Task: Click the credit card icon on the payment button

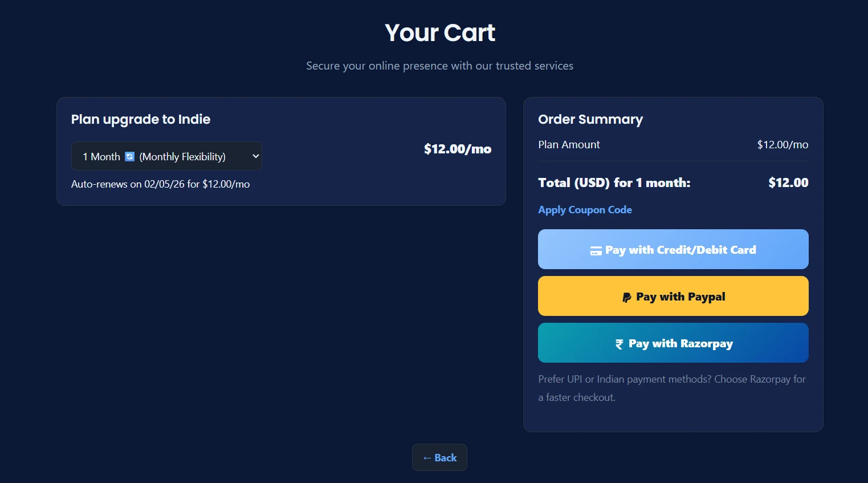Action: point(596,250)
